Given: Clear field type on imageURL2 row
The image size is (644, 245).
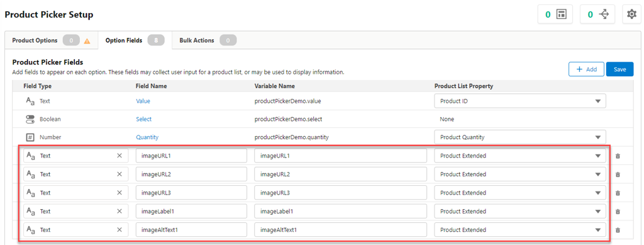Looking at the screenshot, I should 119,174.
